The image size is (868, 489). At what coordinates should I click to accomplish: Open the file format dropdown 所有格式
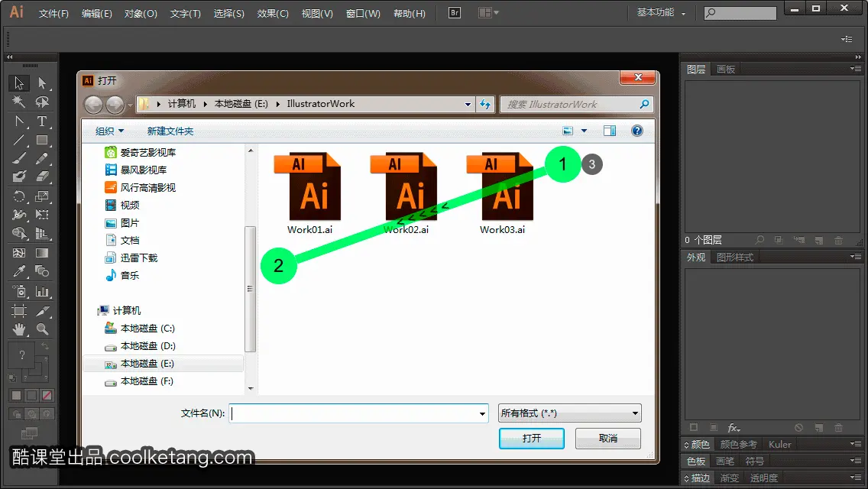pyautogui.click(x=570, y=413)
